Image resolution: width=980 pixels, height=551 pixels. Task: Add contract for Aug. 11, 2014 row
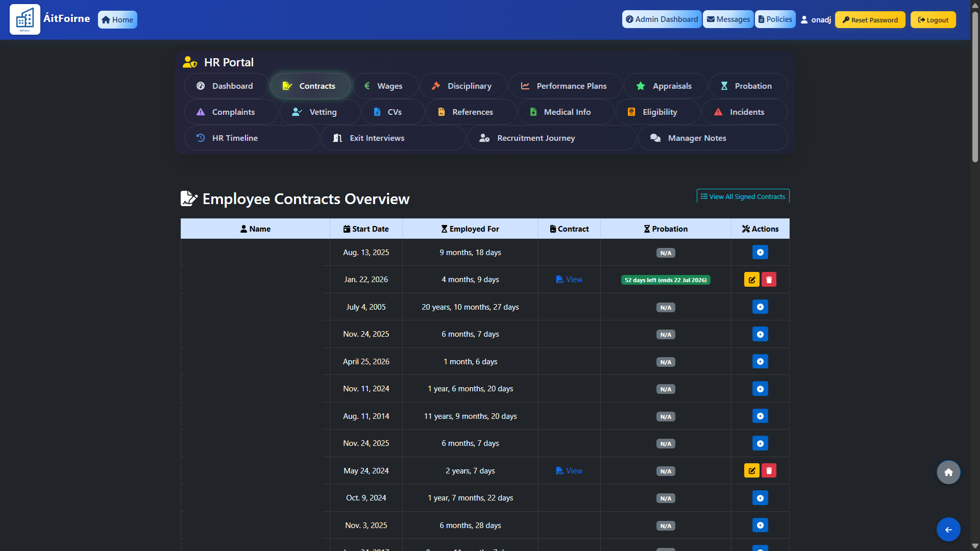(x=760, y=416)
